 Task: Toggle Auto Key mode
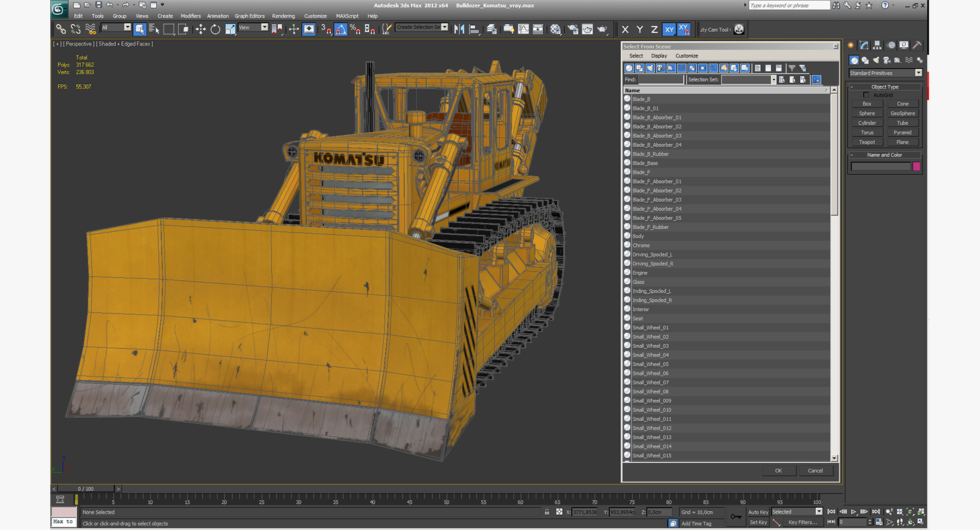pos(758,512)
